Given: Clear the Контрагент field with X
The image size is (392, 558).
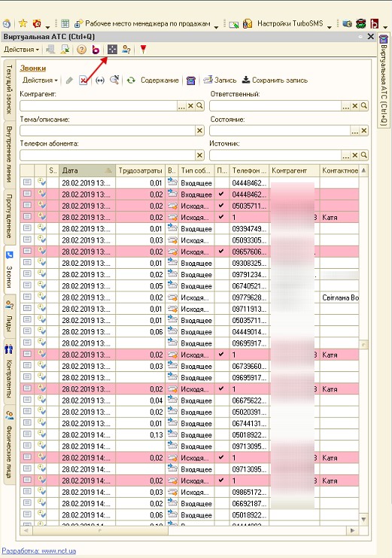Looking at the screenshot, I should (190, 105).
